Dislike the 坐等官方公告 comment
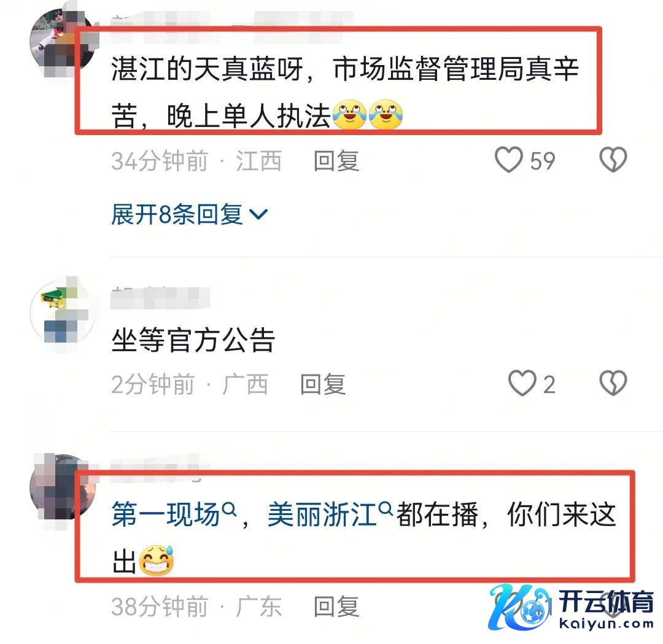This screenshot has width=663, height=644. tap(613, 383)
